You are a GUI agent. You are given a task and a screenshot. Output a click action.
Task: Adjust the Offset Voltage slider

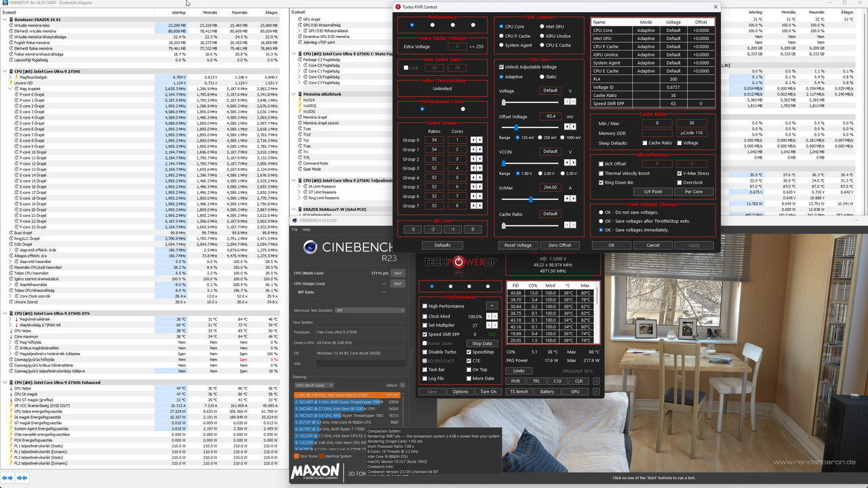click(517, 127)
